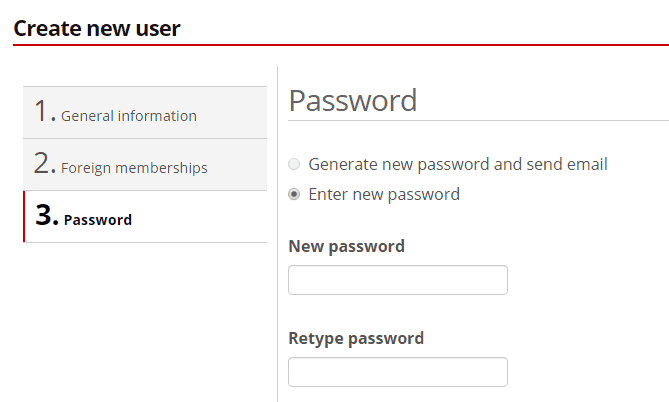Viewport: 669px width, 402px height.
Task: Click the "Retype password" field label
Action: point(355,338)
